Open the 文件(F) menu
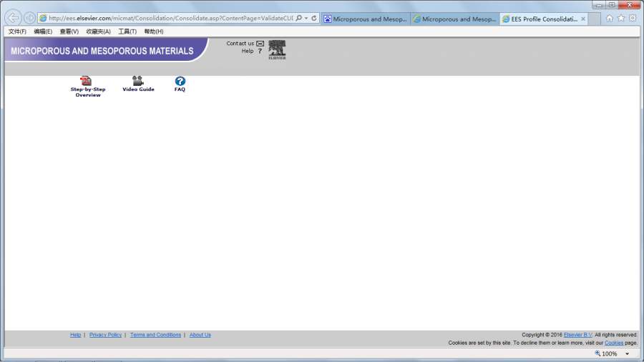This screenshot has height=362, width=644. pyautogui.click(x=17, y=31)
